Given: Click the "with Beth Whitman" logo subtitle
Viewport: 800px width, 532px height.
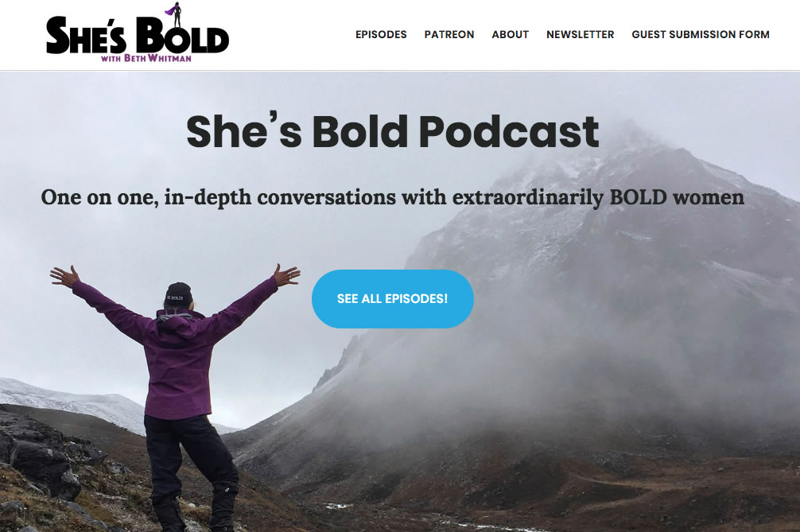Looking at the screenshot, I should click(146, 58).
